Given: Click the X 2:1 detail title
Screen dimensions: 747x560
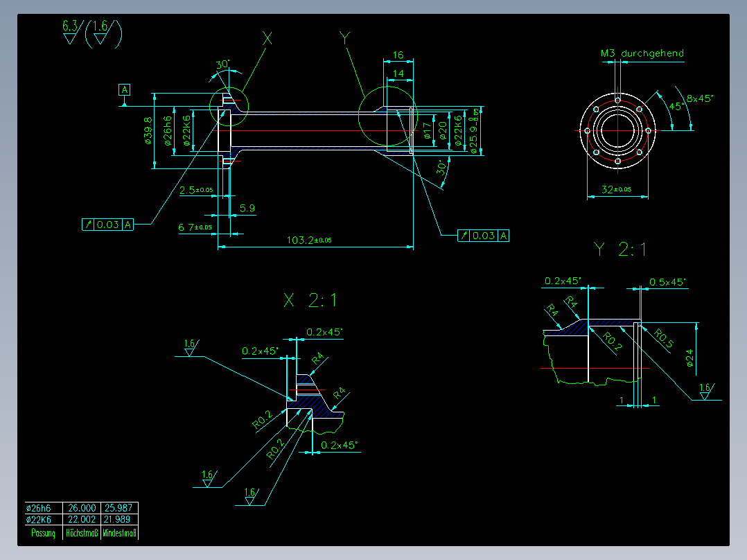Looking at the screenshot, I should point(310,300).
